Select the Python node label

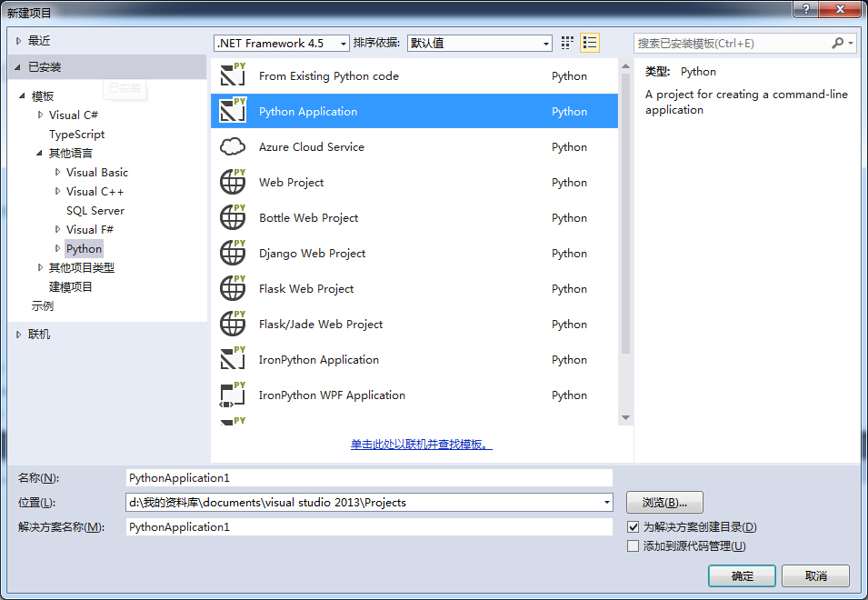point(84,248)
